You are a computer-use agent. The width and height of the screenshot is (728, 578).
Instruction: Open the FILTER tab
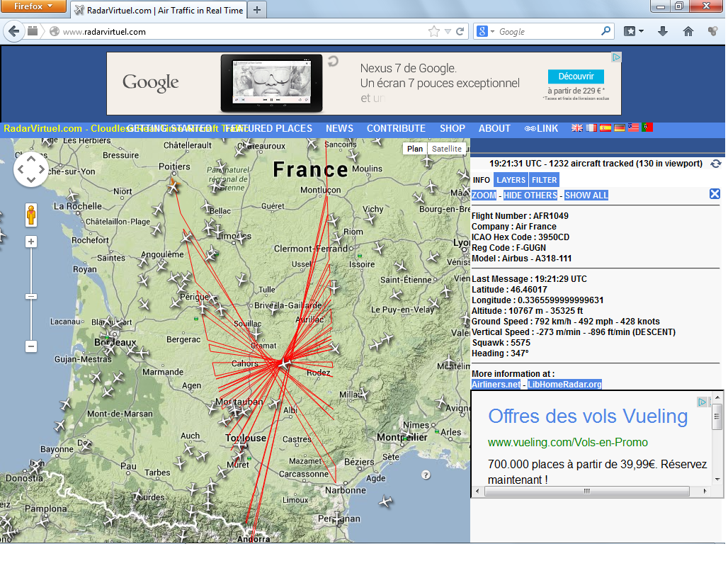click(544, 180)
